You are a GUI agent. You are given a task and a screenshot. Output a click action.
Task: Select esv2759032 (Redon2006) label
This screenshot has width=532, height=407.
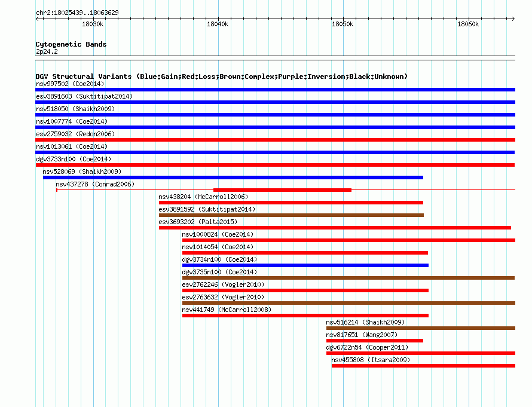(x=75, y=134)
